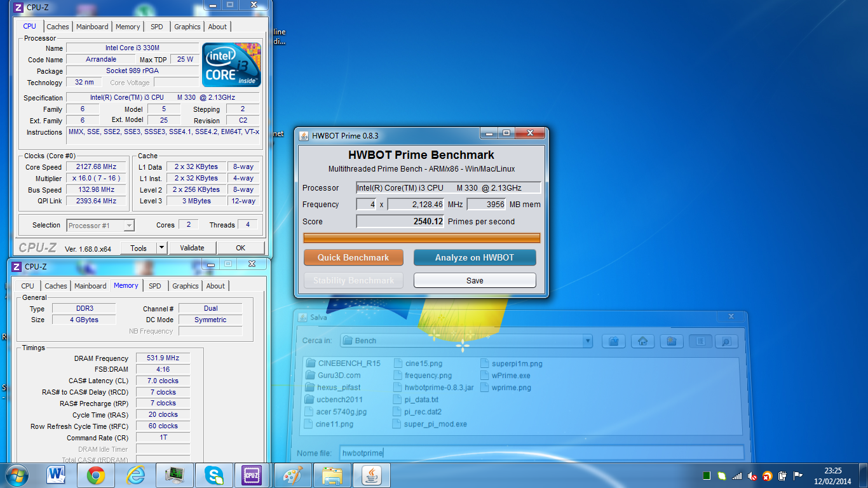Click the Validate button in CPU-Z
The height and width of the screenshot is (488, 868).
pos(192,248)
